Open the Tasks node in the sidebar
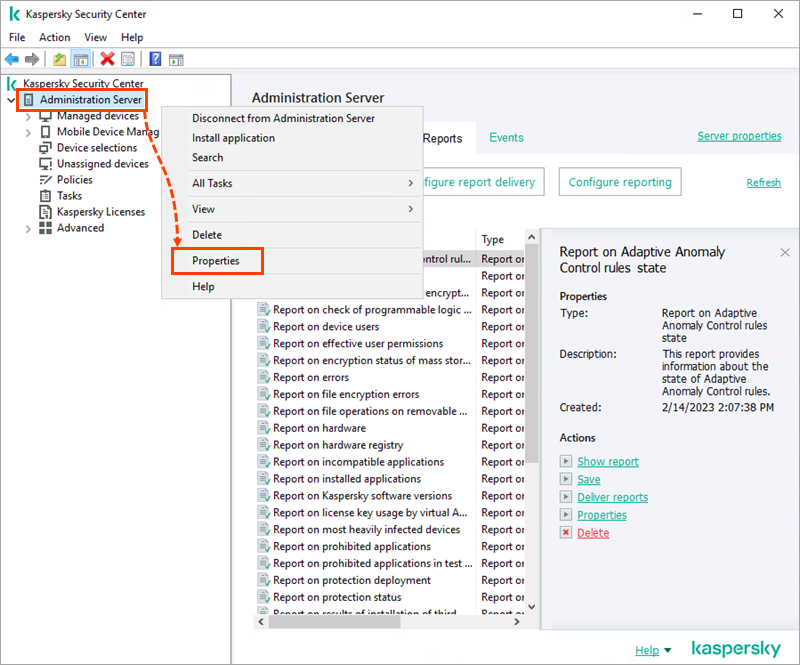This screenshot has height=665, width=800. (x=44, y=195)
